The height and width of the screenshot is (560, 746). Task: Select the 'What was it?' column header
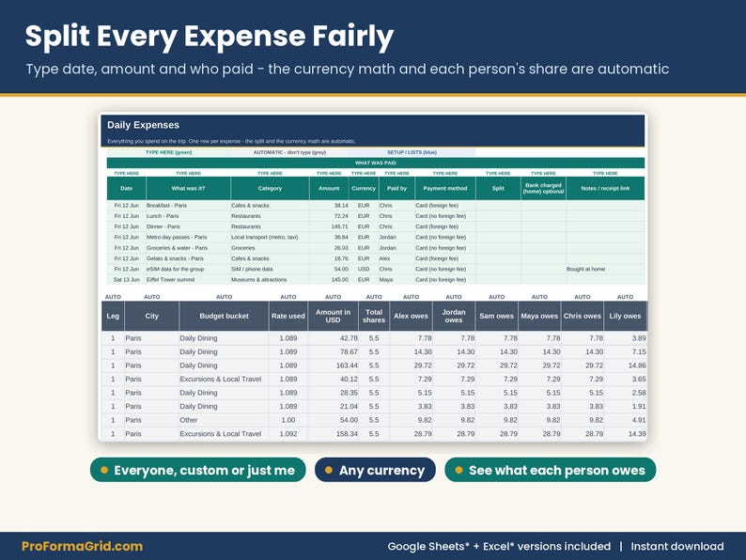(189, 189)
